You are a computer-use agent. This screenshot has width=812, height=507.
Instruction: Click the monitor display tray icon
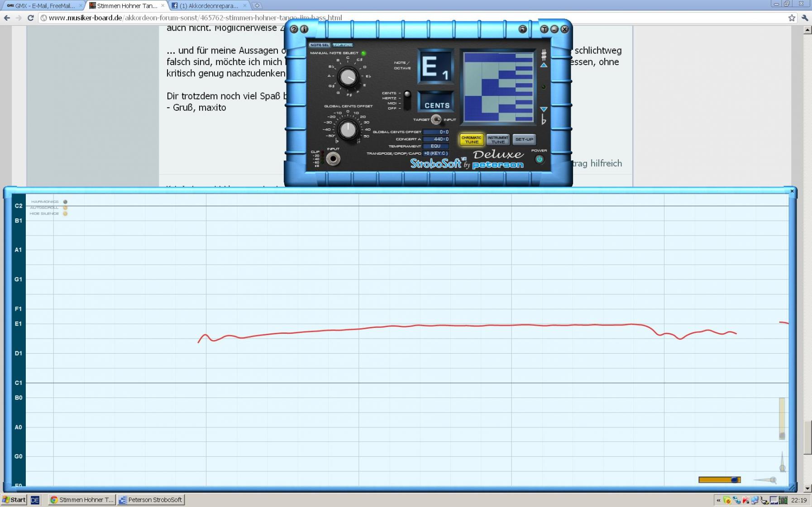point(774,500)
